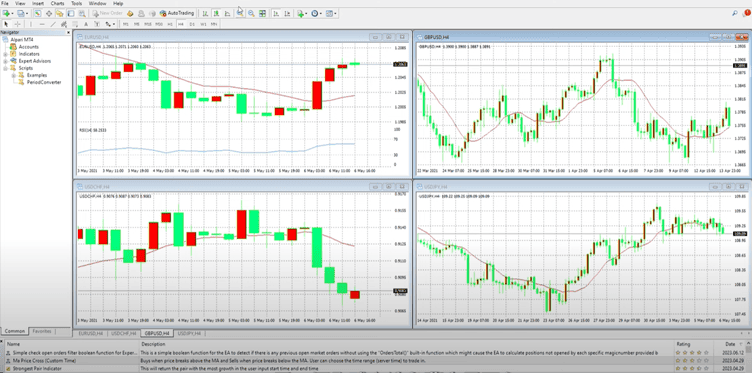Viewport: 752px width, 373px height.
Task: Expand the Indicators tree node
Action: click(x=5, y=54)
